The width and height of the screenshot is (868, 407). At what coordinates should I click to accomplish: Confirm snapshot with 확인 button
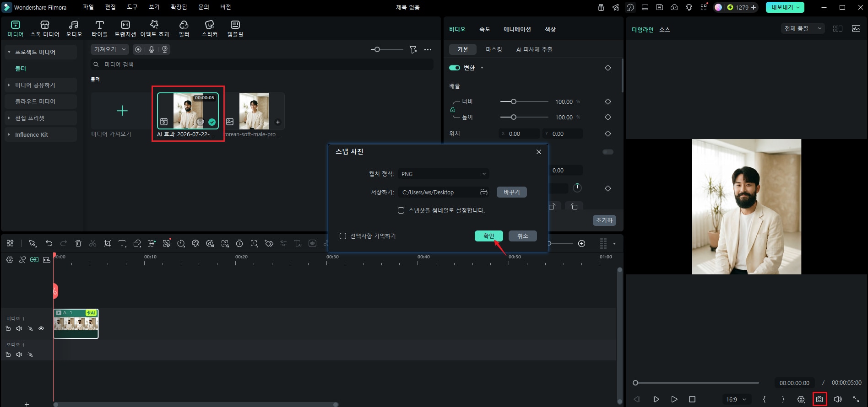[489, 236]
